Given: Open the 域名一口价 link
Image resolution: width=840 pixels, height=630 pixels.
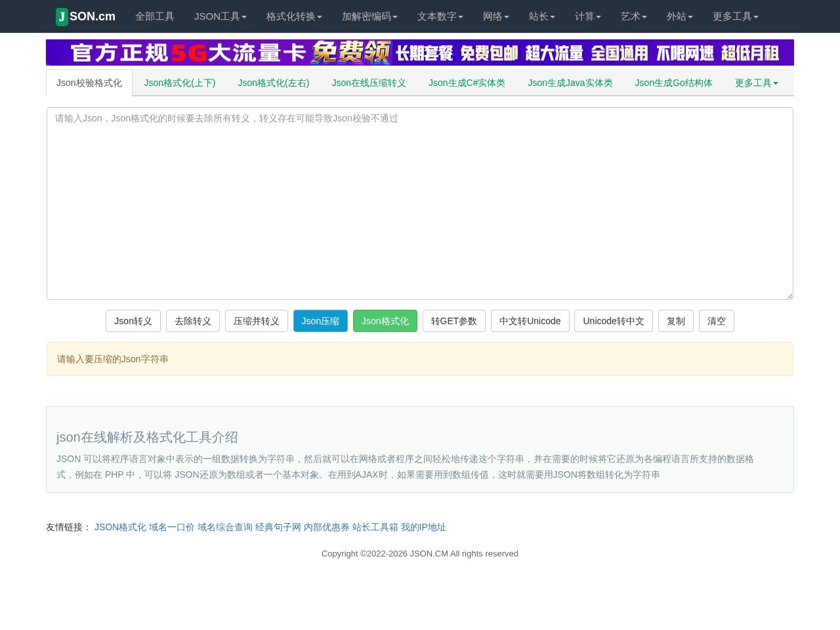Looking at the screenshot, I should click(x=172, y=527).
